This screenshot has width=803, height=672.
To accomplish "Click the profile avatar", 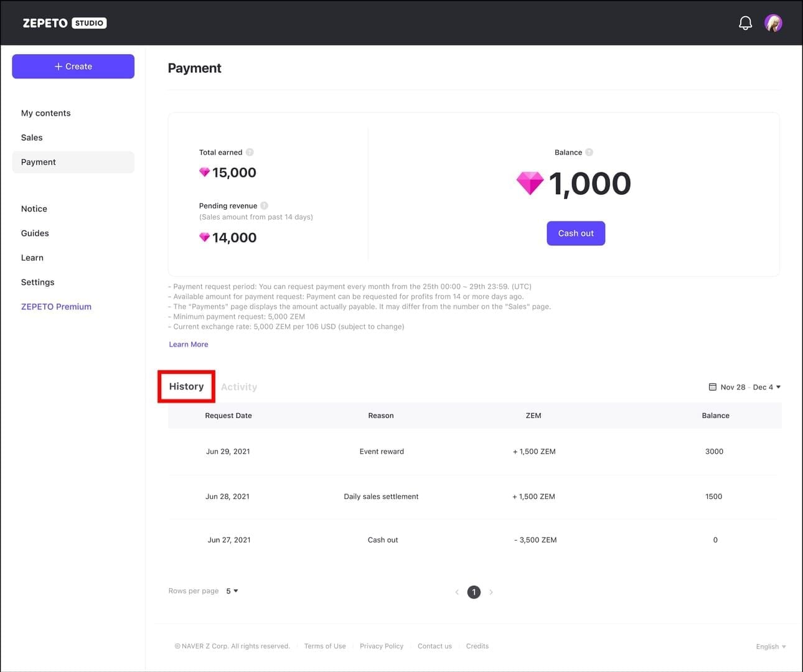I will coord(773,22).
